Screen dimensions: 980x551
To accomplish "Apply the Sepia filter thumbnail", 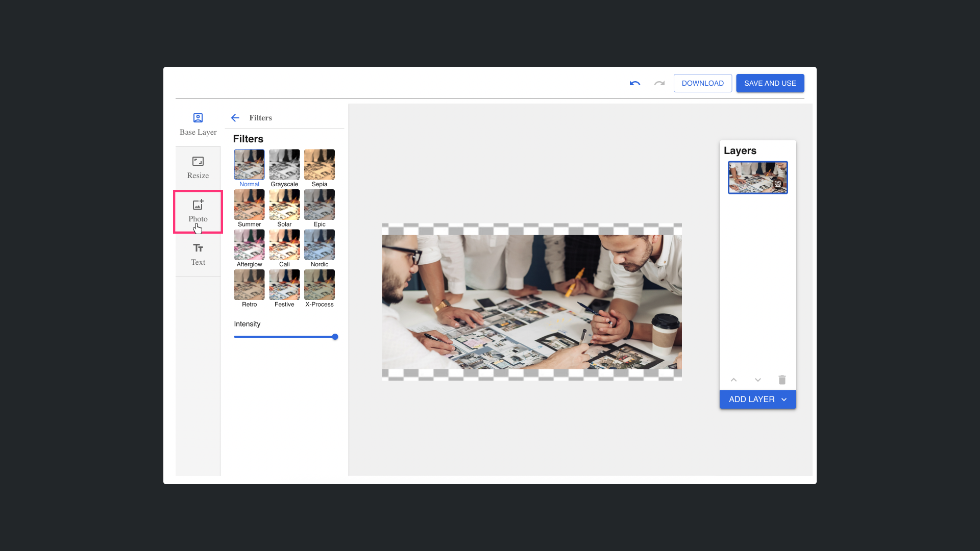I will (320, 165).
